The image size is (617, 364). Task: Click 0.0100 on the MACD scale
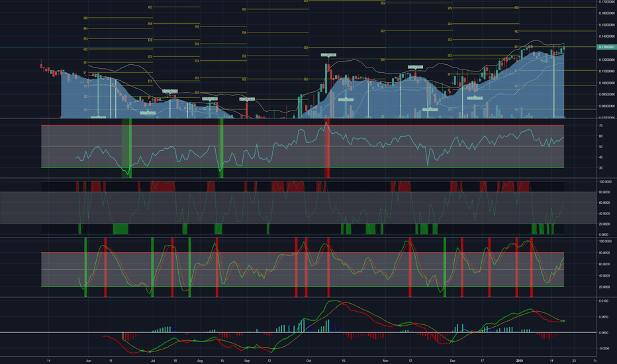[604, 301]
